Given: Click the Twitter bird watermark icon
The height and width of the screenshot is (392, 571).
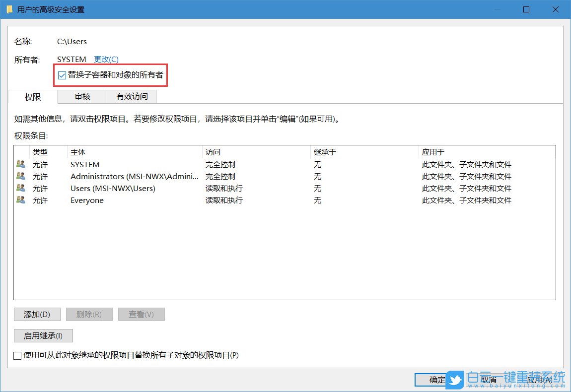Looking at the screenshot, I should 455,380.
